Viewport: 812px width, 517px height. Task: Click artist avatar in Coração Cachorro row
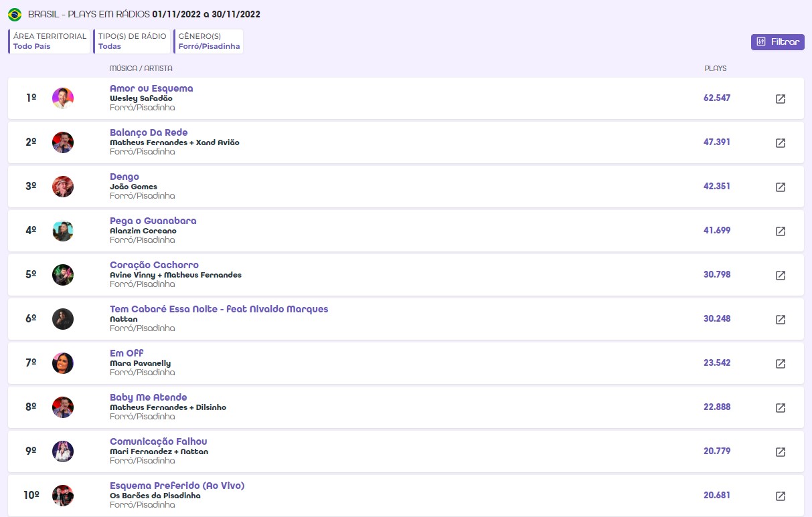[63, 275]
